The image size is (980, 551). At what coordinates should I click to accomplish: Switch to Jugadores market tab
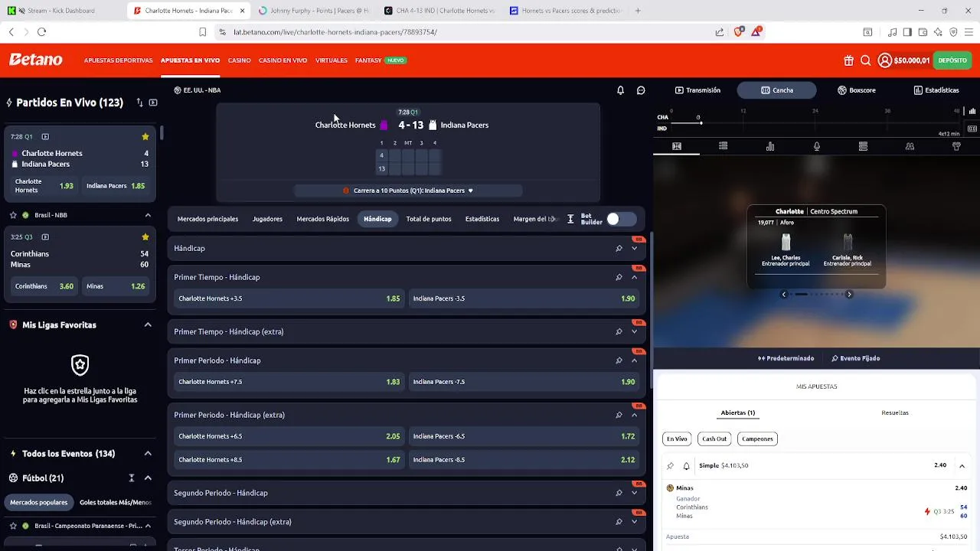click(267, 219)
